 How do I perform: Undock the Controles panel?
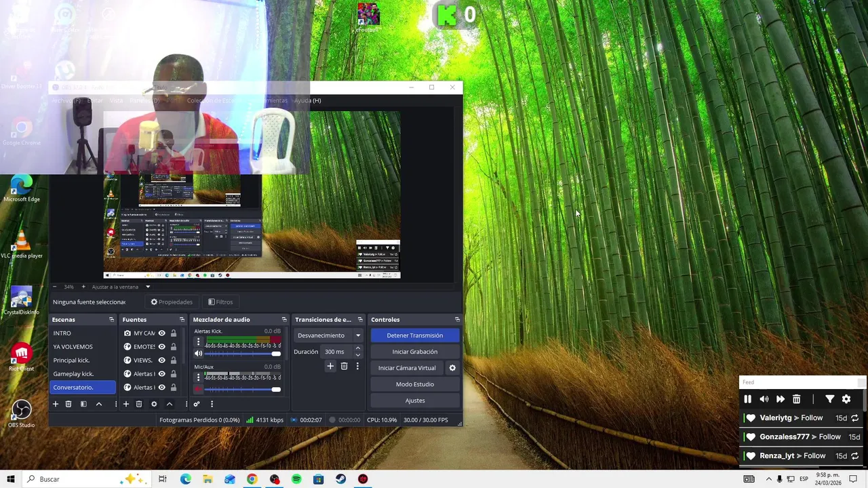coord(457,319)
